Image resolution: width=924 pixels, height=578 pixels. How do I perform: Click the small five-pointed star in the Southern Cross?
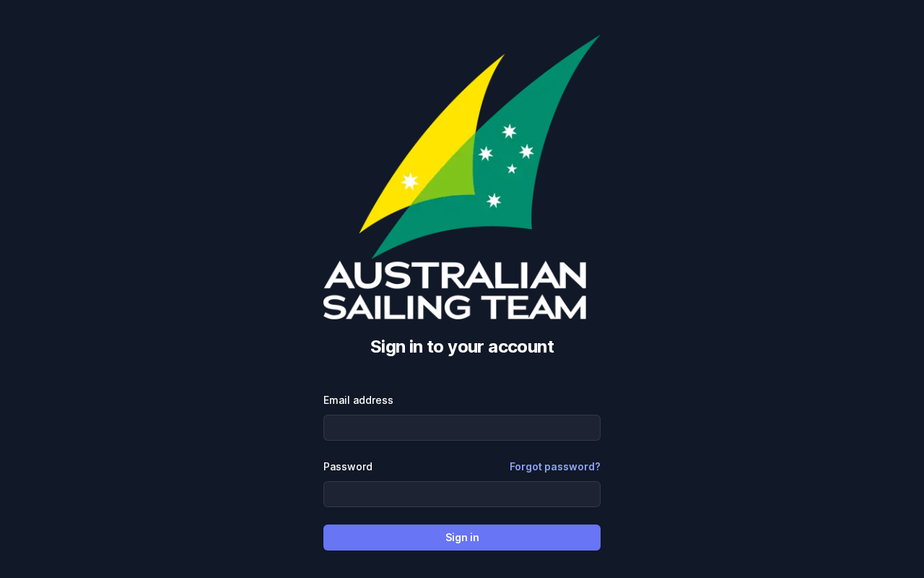[x=512, y=168]
